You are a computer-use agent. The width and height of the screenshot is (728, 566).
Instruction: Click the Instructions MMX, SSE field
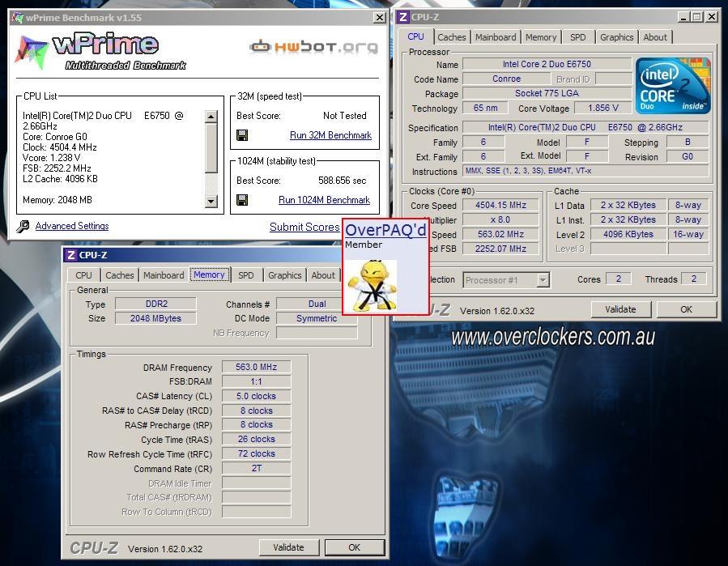(x=586, y=171)
